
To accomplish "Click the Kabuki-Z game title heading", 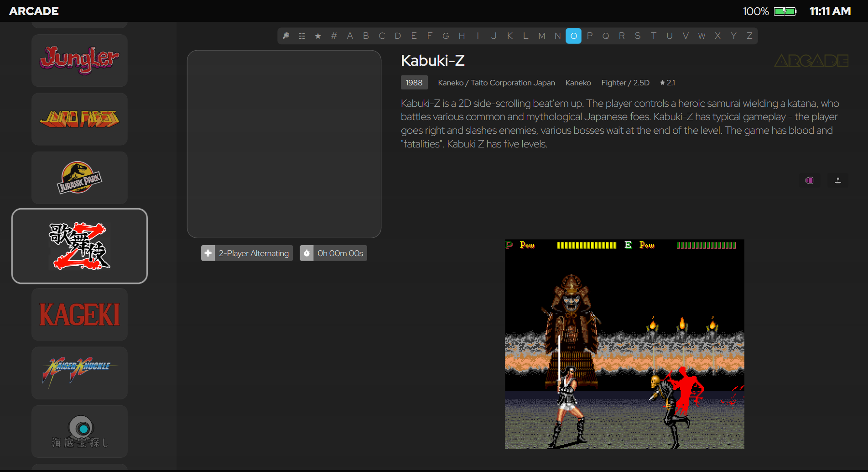I will click(x=433, y=60).
